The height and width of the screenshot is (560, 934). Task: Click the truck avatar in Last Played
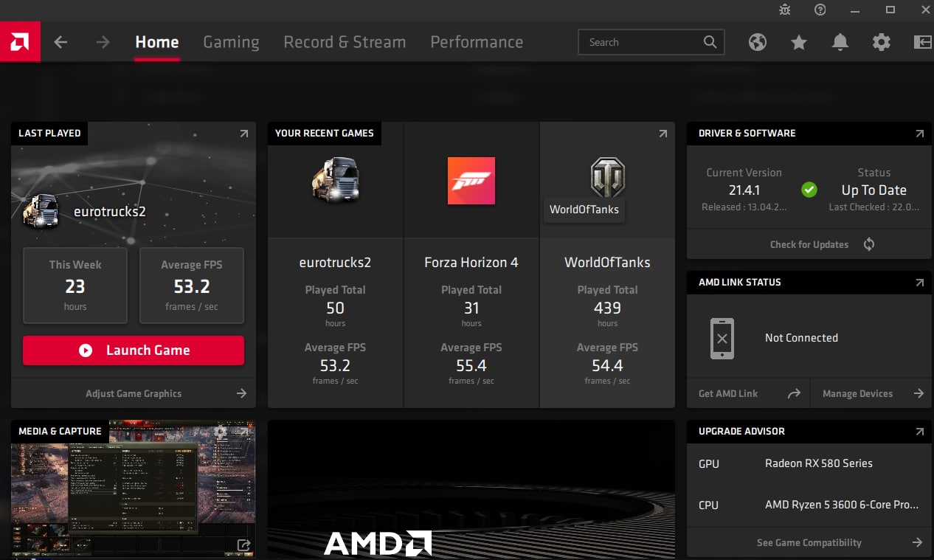41,212
